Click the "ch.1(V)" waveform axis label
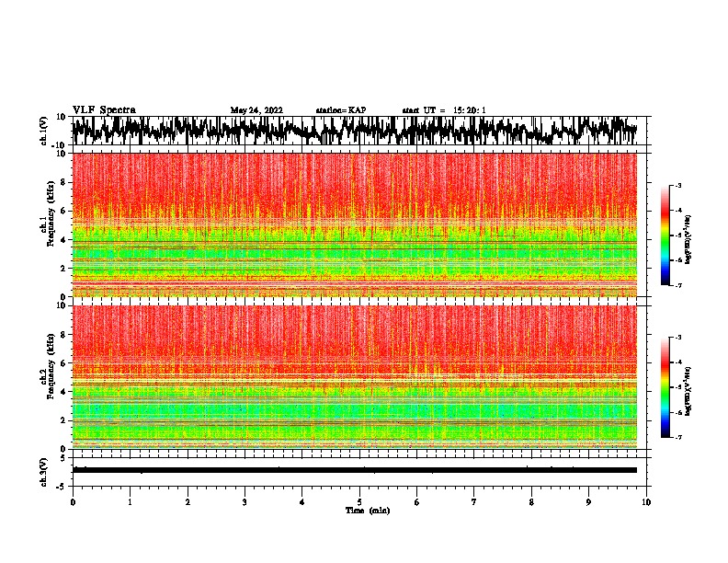728x563 pixels. [44, 131]
